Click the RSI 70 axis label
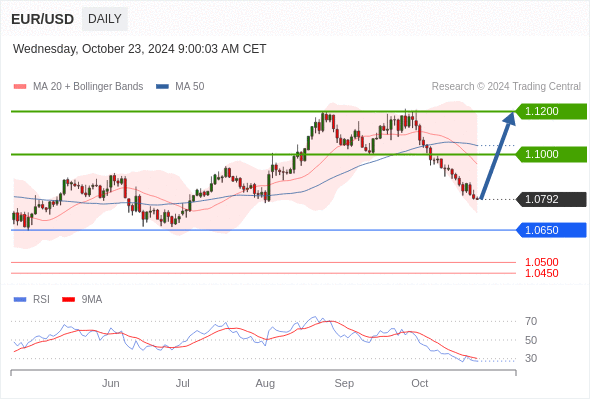The height and width of the screenshot is (400, 590). click(x=531, y=321)
